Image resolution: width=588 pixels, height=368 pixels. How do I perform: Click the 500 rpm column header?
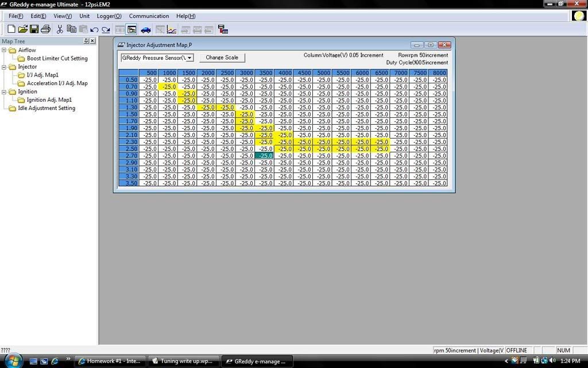point(149,73)
